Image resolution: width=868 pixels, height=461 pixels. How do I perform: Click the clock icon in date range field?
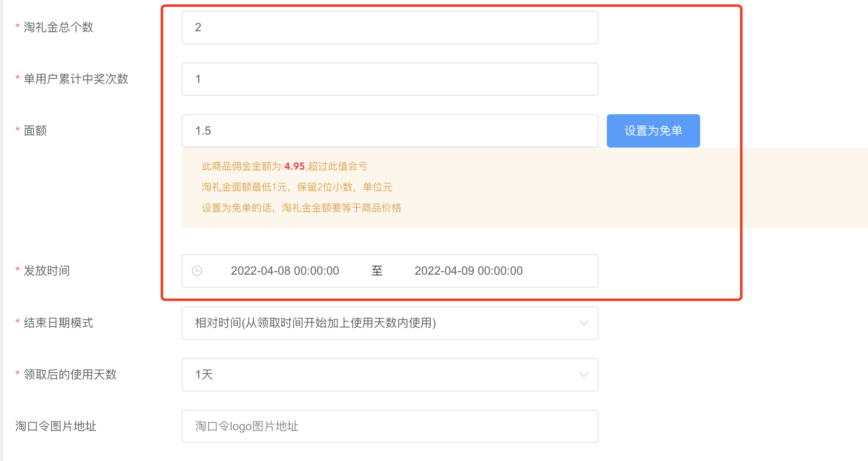pyautogui.click(x=197, y=271)
